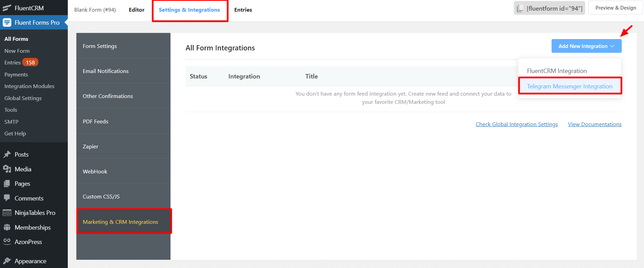
Task: Select Zapier in settings sidebar
Action: [x=123, y=146]
